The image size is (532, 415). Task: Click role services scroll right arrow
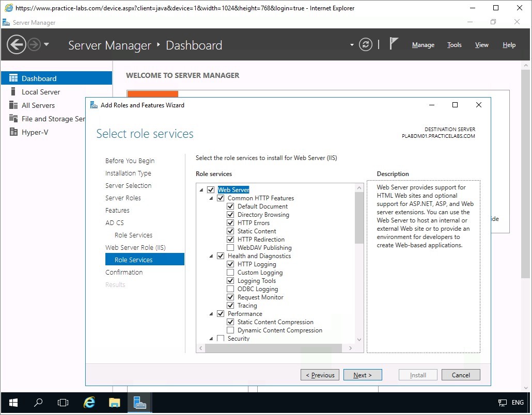(351, 348)
